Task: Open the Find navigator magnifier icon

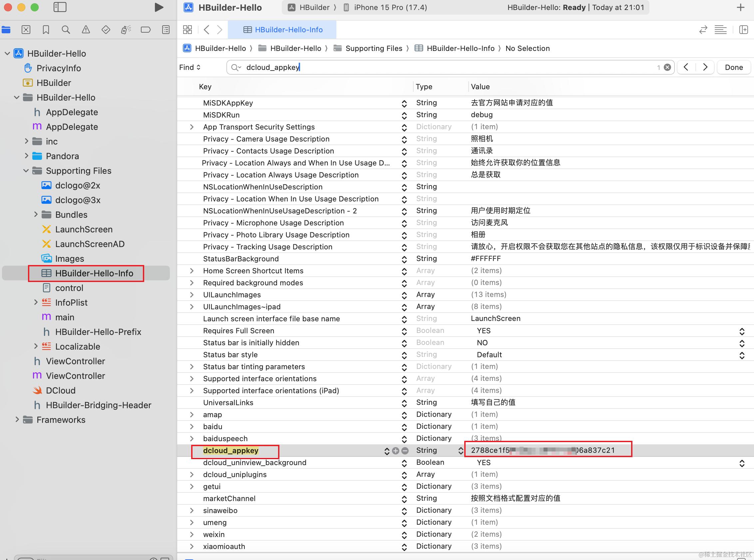Action: point(66,30)
